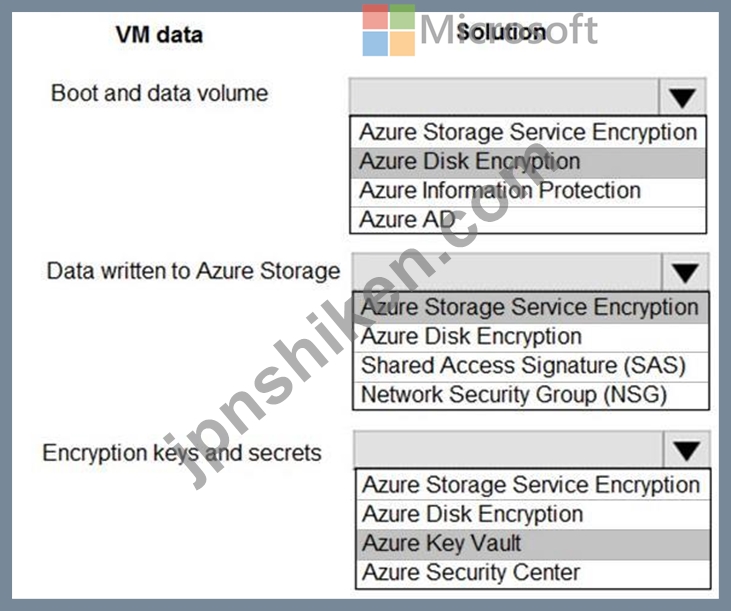Expand the Boot and data volume dropdown arrow
The height and width of the screenshot is (611, 731).
(683, 97)
